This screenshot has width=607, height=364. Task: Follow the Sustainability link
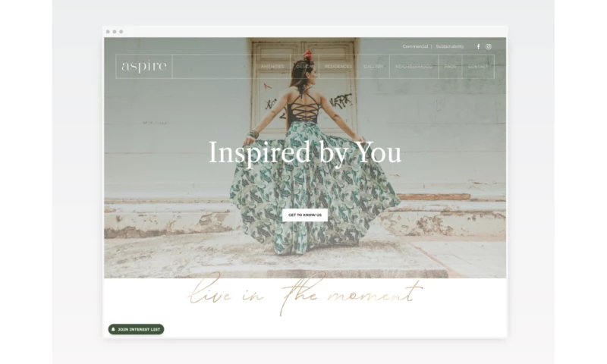450,46
